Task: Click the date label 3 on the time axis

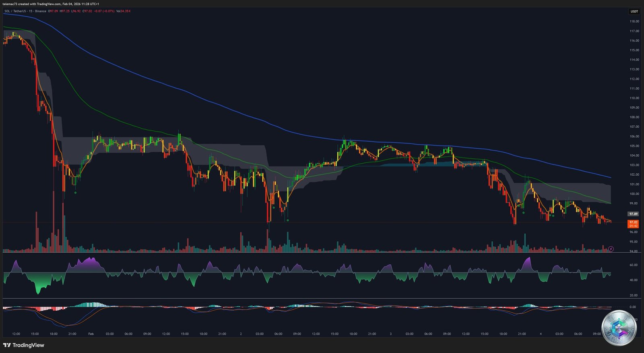Action: (x=390, y=334)
